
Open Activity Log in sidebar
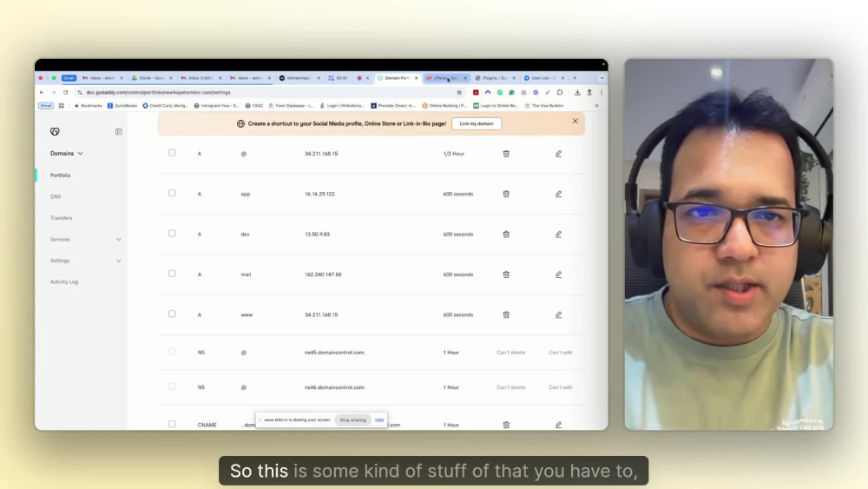[64, 282]
